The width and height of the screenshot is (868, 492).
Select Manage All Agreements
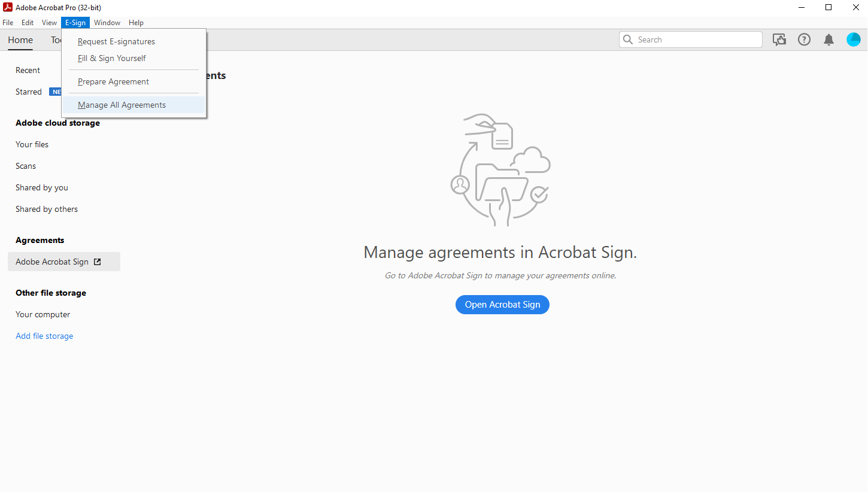(134, 105)
